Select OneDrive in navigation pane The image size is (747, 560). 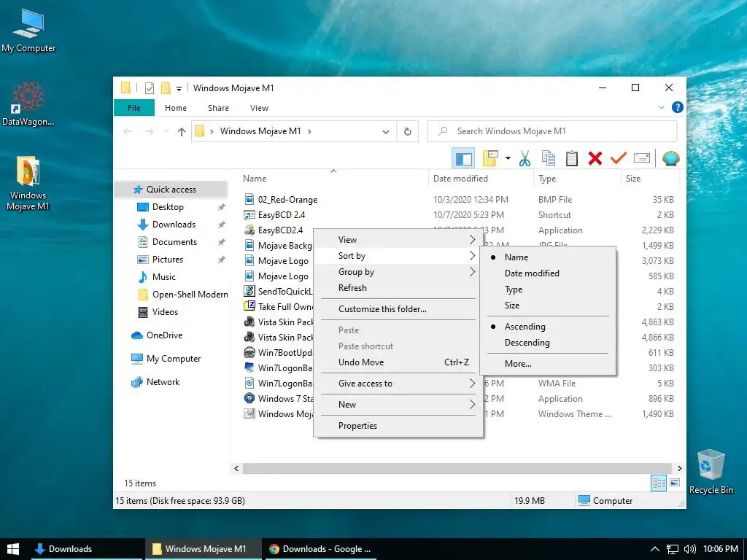[x=164, y=335]
